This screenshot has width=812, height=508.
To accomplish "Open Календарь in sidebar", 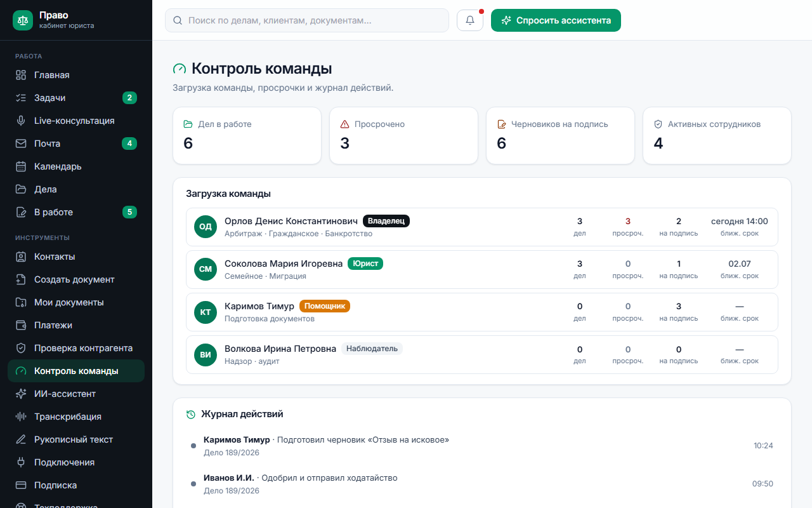I will [76, 166].
